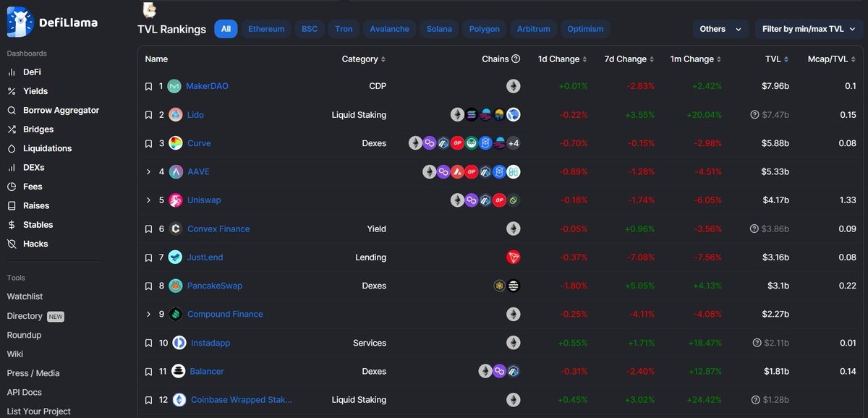Open Watchlist in Tools

25,297
